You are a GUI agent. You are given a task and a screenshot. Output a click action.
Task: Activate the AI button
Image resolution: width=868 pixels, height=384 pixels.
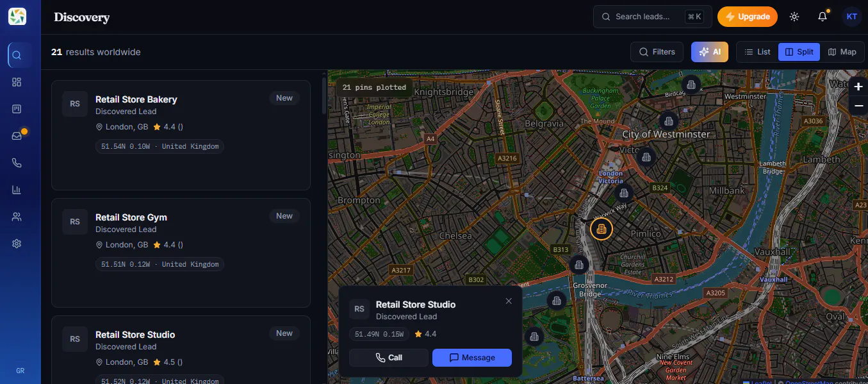click(710, 52)
